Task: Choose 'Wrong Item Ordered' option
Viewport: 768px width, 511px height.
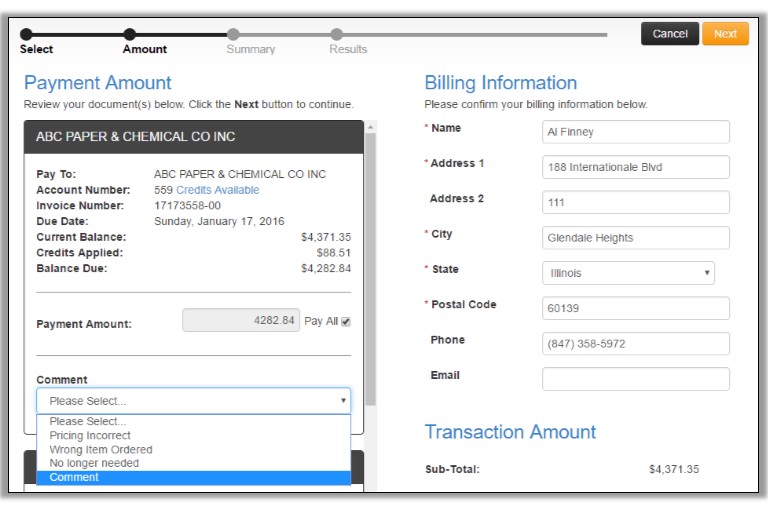Action: [x=101, y=450]
